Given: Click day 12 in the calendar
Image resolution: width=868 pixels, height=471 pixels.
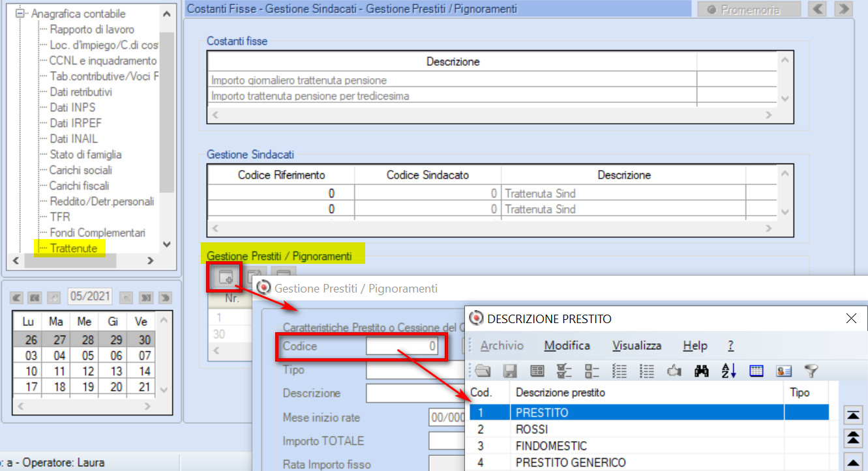Looking at the screenshot, I should (87, 371).
